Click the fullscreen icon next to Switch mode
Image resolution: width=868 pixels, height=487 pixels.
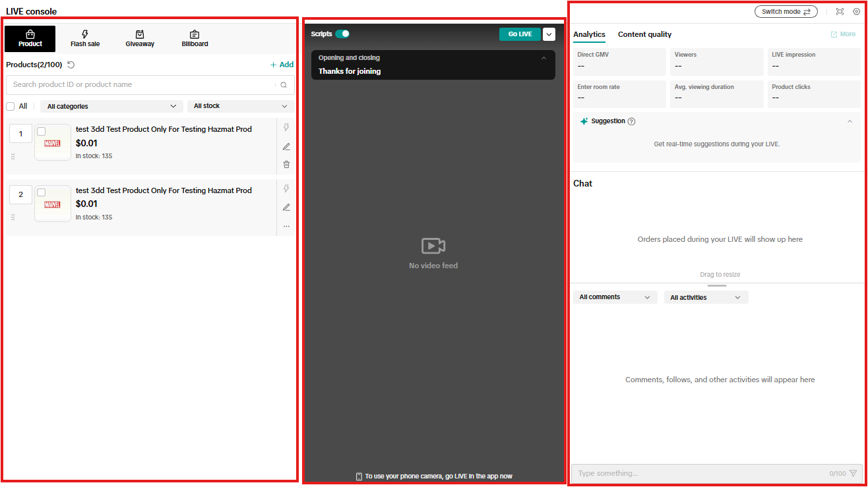point(840,12)
